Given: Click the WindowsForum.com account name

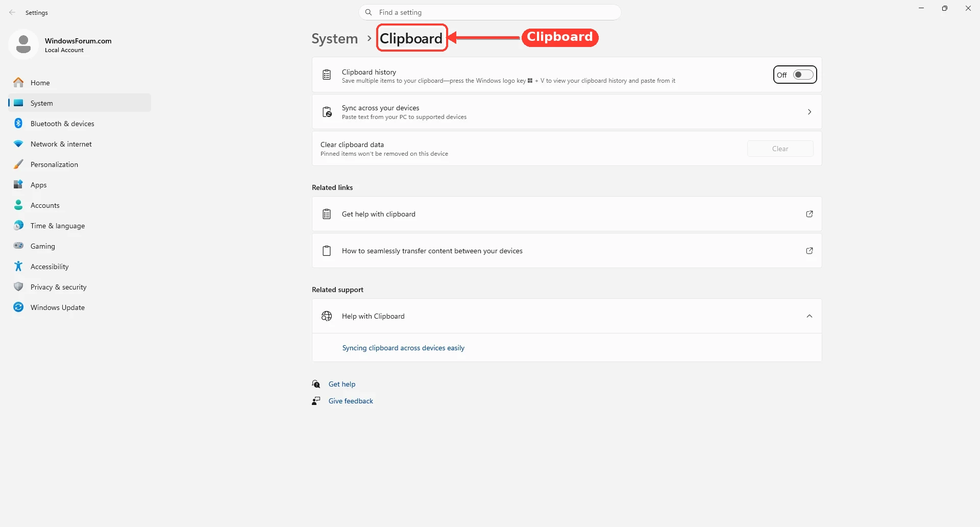Looking at the screenshot, I should (x=78, y=41).
